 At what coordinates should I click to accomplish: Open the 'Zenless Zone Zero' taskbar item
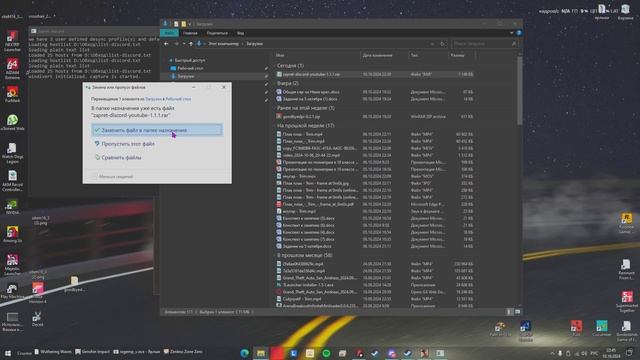pyautogui.click(x=183, y=351)
